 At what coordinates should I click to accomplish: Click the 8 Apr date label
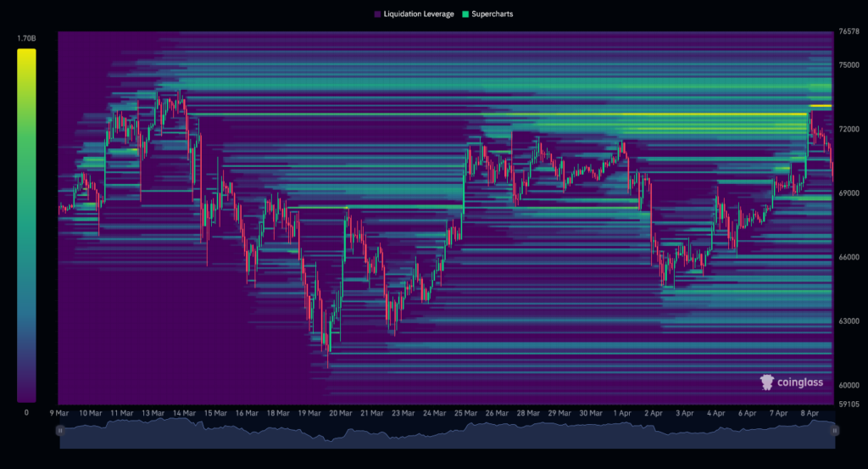coord(810,413)
